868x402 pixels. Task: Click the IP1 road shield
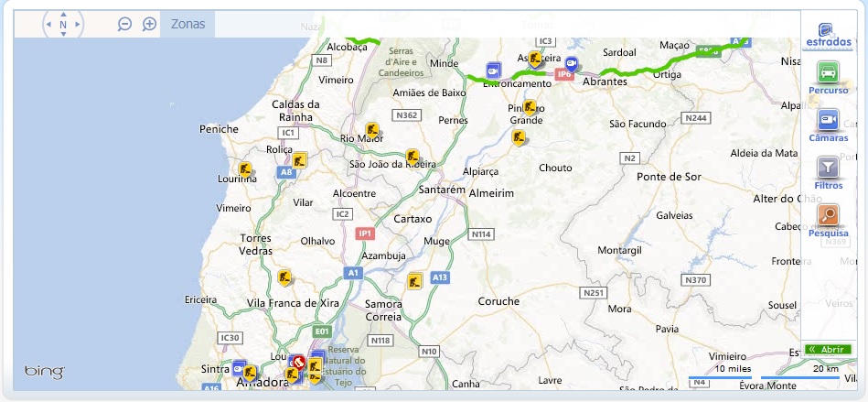click(365, 234)
